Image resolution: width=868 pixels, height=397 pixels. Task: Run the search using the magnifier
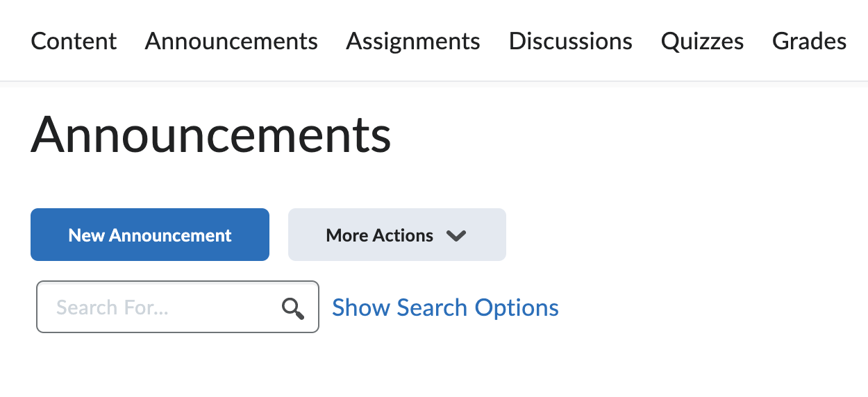[293, 308]
